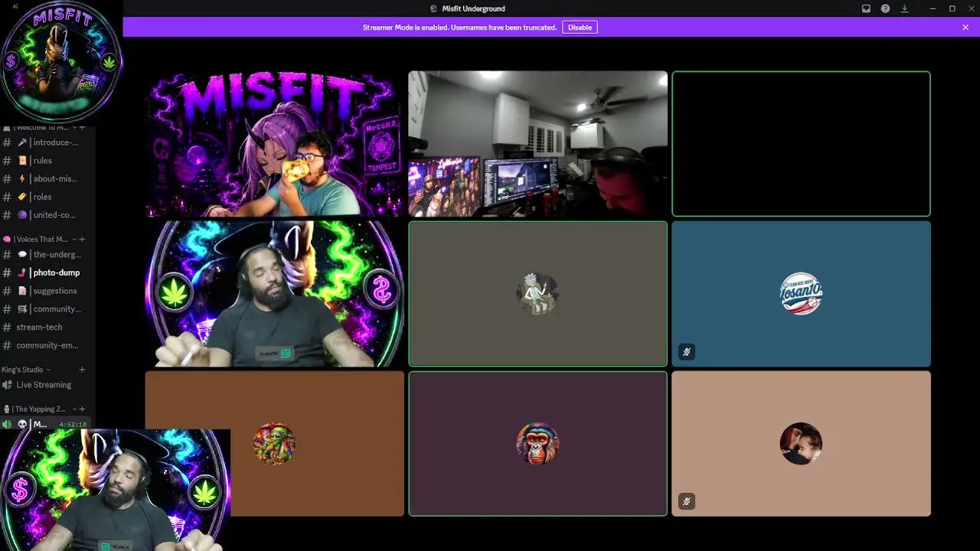Image resolution: width=980 pixels, height=551 pixels.
Task: Select the tile with the colorful monkey avatar
Action: (x=537, y=444)
